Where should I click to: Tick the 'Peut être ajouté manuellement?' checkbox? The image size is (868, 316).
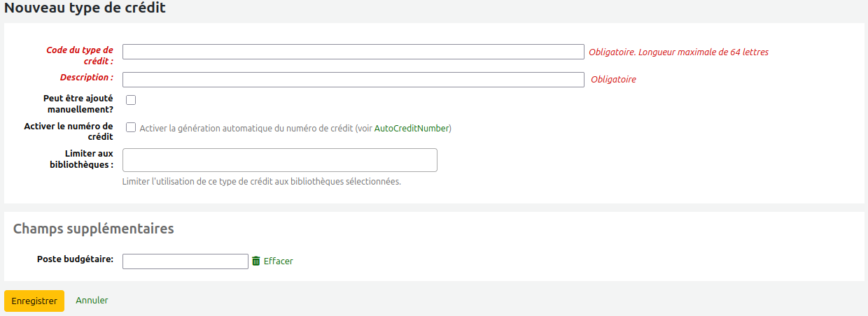131,100
